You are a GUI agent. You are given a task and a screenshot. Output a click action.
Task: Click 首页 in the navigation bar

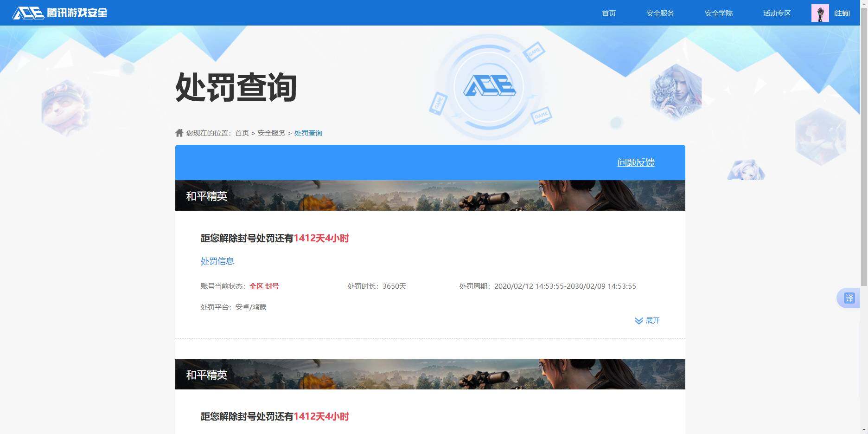tap(608, 13)
